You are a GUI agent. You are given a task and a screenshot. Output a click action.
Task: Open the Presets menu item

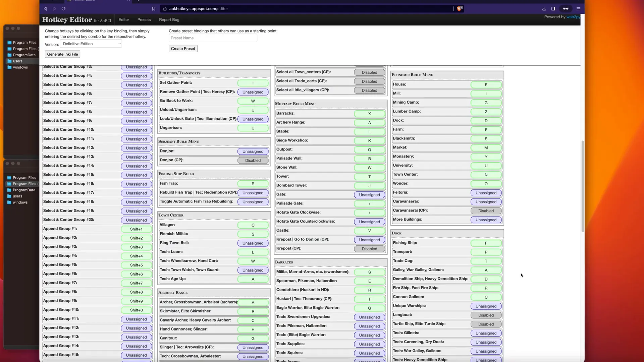click(x=144, y=20)
